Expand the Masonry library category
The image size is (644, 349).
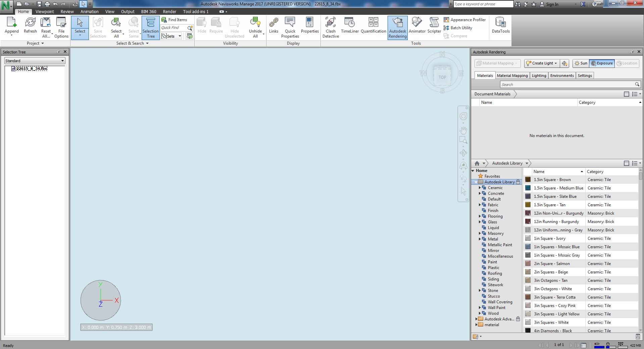(480, 233)
